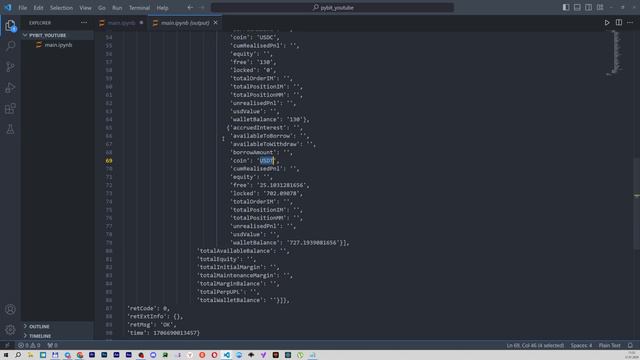Image resolution: width=640 pixels, height=360 pixels.
Task: Show errors and warnings in status bar
Action: pos(29,345)
